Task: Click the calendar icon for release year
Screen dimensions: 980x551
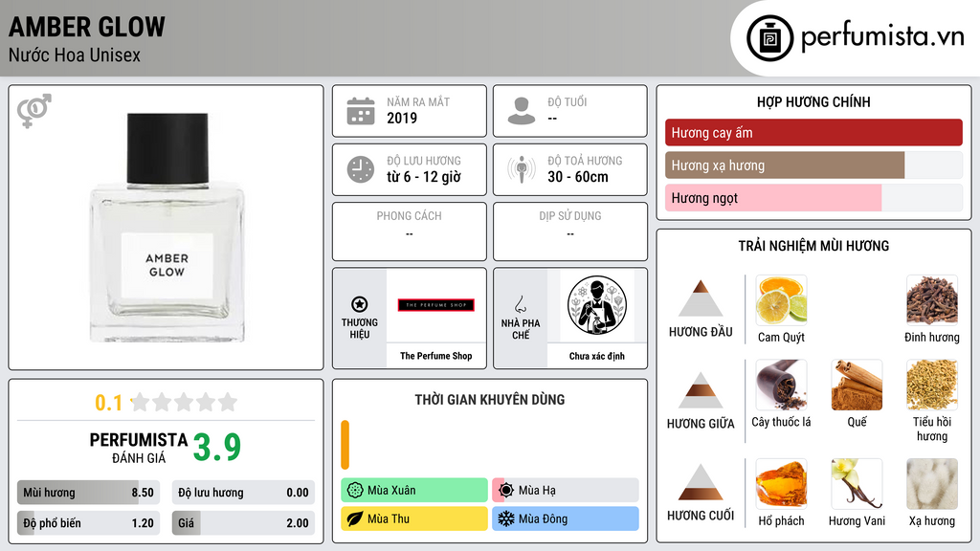Action: tap(361, 111)
